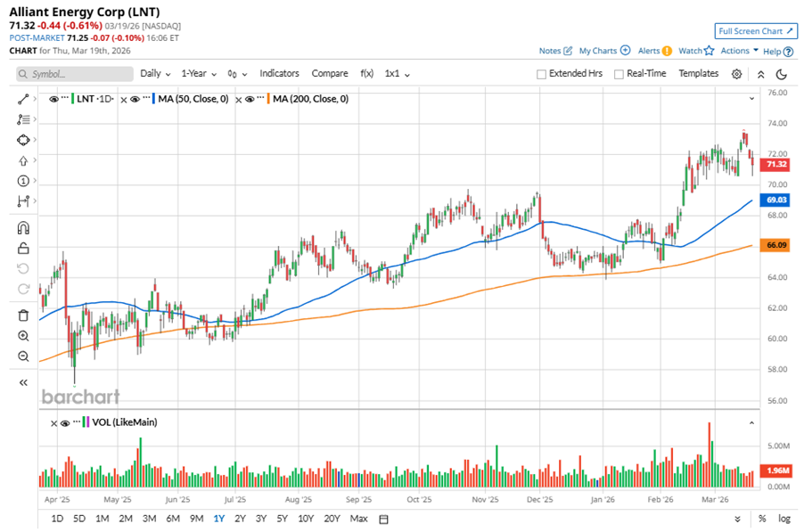The width and height of the screenshot is (804, 532).
Task: Toggle visibility of VOL indicator
Action: pos(65,422)
